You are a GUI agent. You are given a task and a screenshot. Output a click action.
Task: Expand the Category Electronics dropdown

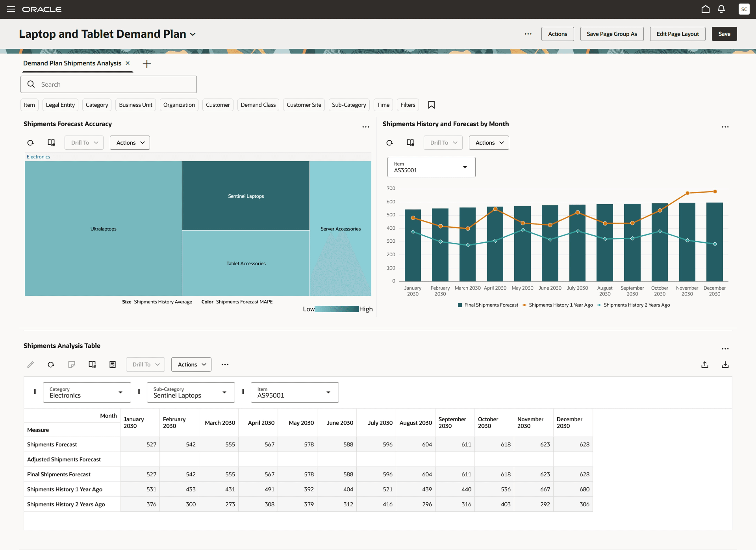pos(87,392)
